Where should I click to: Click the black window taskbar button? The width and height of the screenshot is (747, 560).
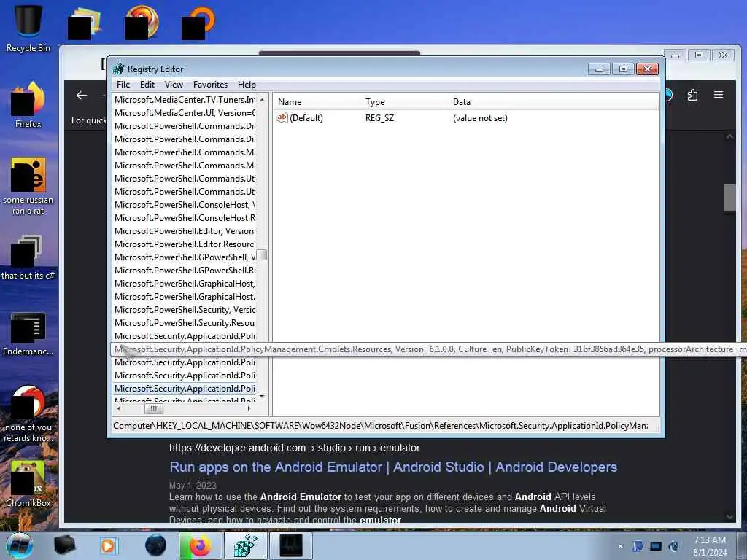291,545
